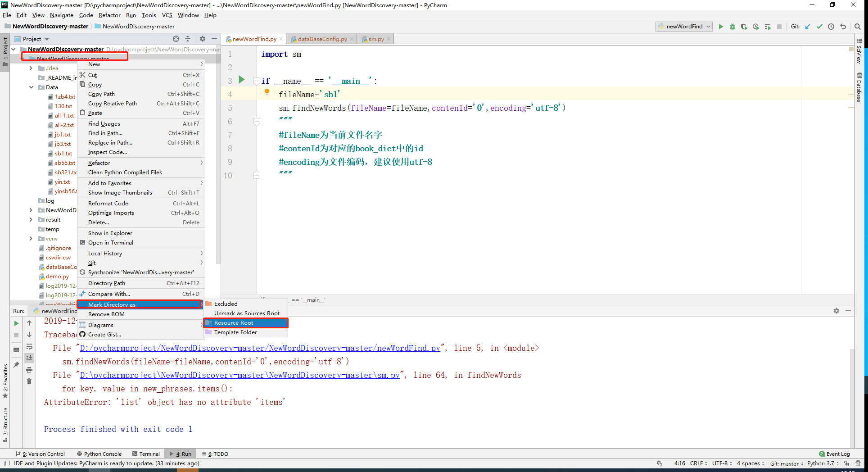Open the profiler run icon

(x=756, y=27)
